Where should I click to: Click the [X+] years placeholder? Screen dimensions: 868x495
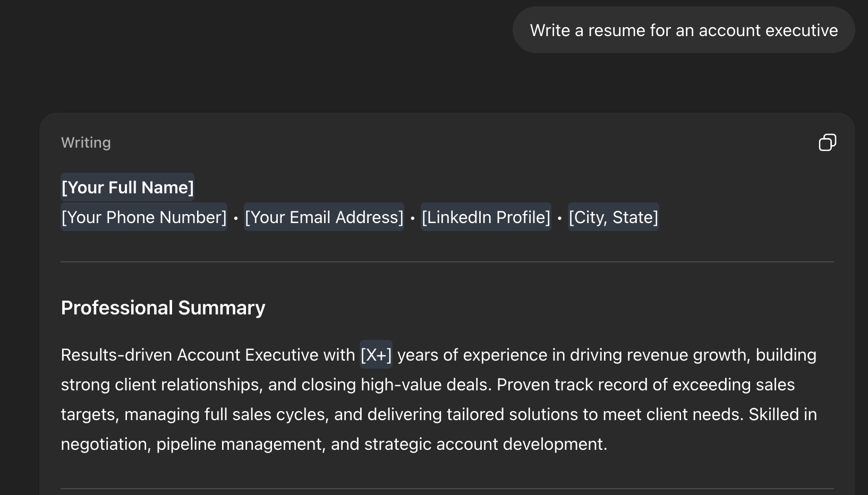point(376,355)
